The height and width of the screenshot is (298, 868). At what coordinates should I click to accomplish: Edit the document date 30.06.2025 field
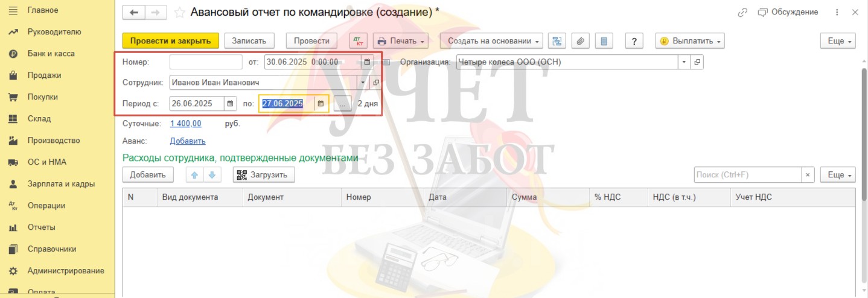click(x=313, y=62)
